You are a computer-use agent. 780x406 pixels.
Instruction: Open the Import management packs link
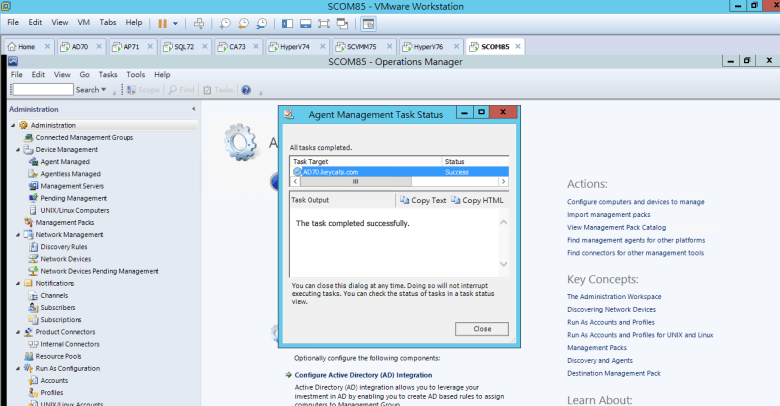point(608,214)
